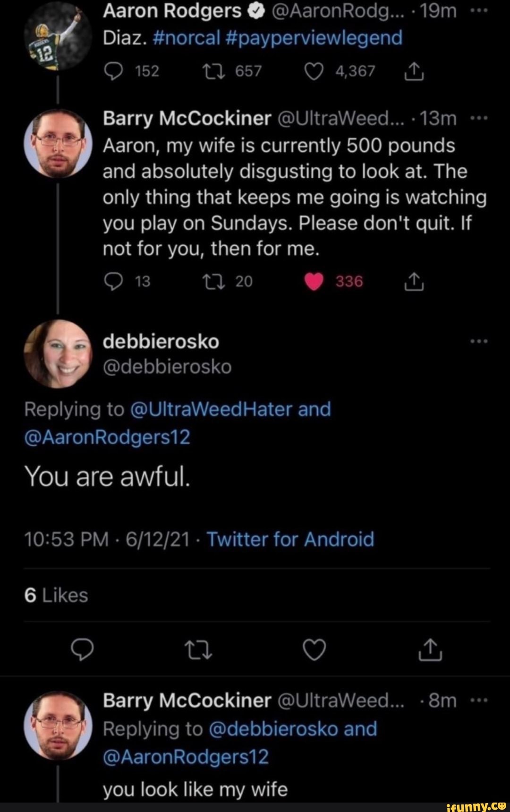This screenshot has width=510, height=812.
Task: Share debbierosko's tweet
Action: [x=430, y=649]
